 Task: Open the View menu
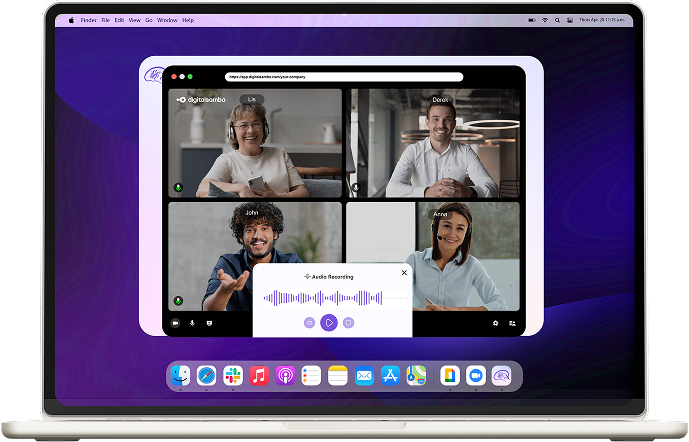(x=134, y=20)
